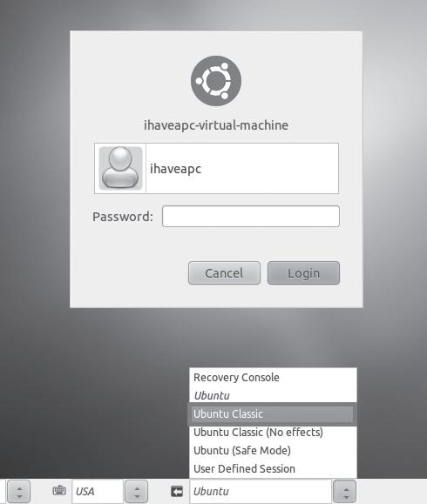
Task: Toggle the session selector dropdown arrow
Action: coord(344,492)
